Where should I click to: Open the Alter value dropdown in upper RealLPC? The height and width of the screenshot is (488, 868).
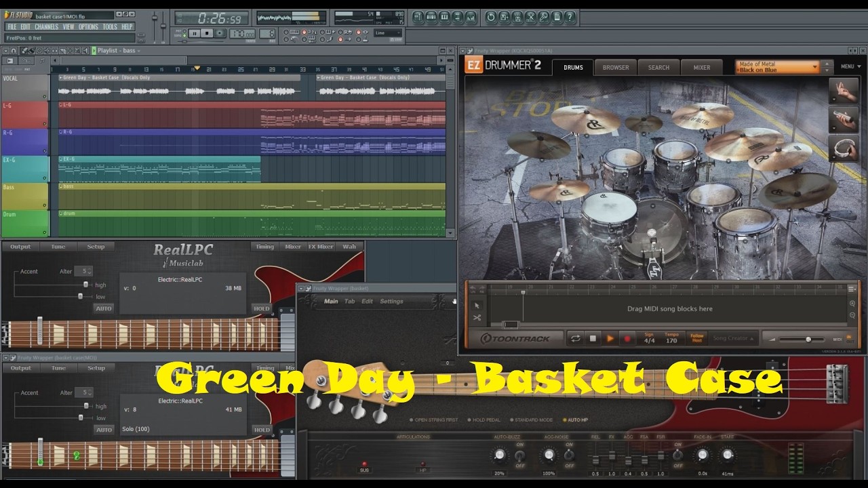[83, 271]
